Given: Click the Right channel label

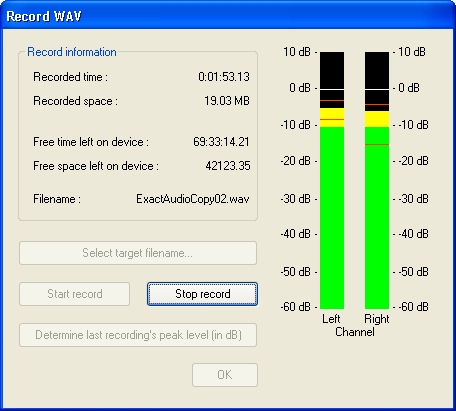Looking at the screenshot, I should click(x=377, y=319).
